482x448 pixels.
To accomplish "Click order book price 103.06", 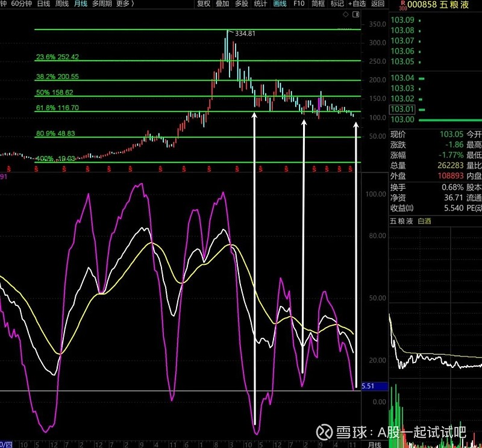I will (x=402, y=51).
